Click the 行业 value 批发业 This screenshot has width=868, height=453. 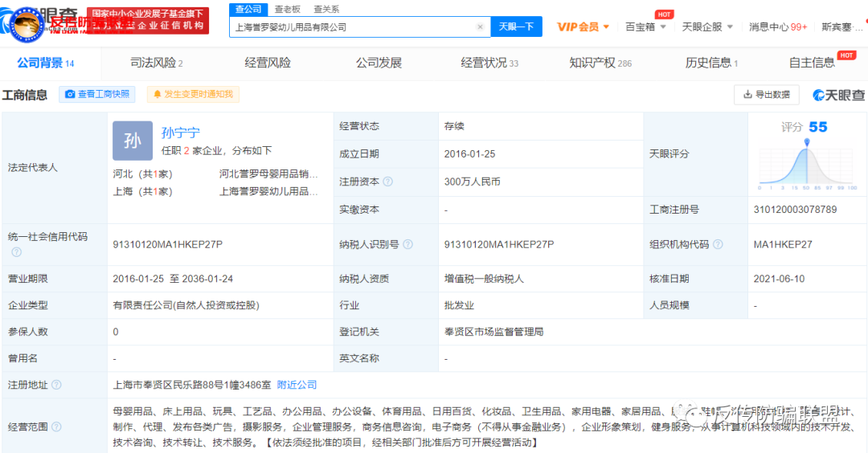459,305
